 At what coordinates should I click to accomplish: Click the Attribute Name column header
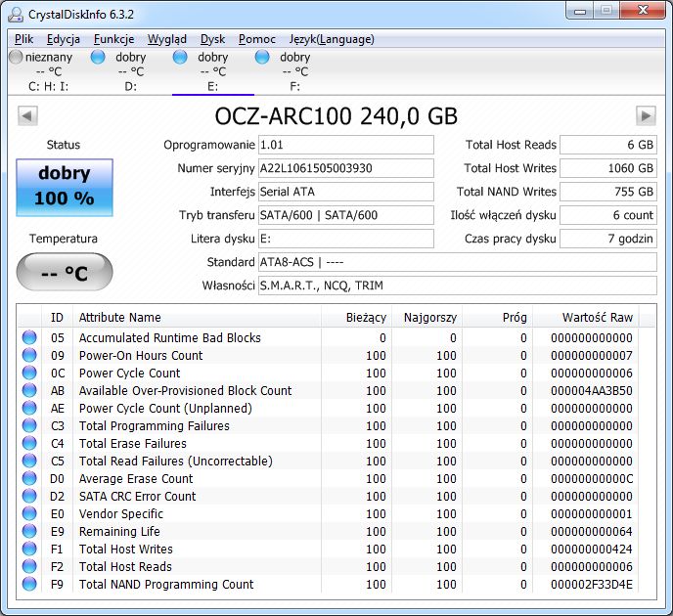(x=197, y=318)
